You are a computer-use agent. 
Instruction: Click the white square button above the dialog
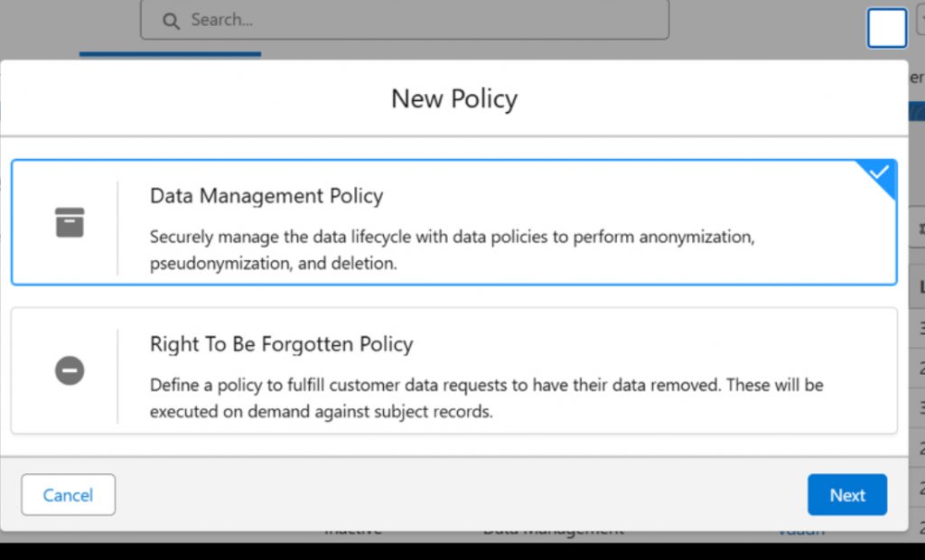pos(886,28)
